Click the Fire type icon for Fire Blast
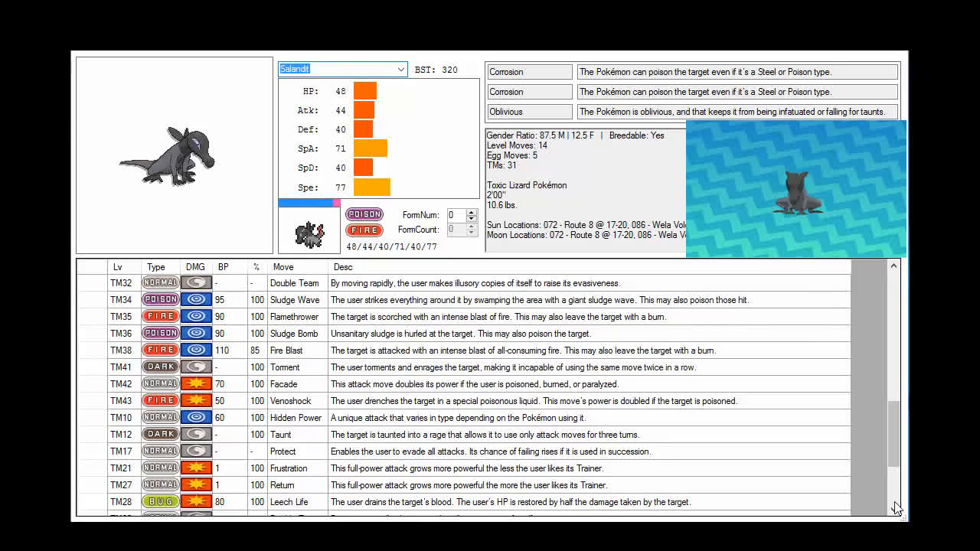Screen dimensions: 980x551 click(x=161, y=350)
